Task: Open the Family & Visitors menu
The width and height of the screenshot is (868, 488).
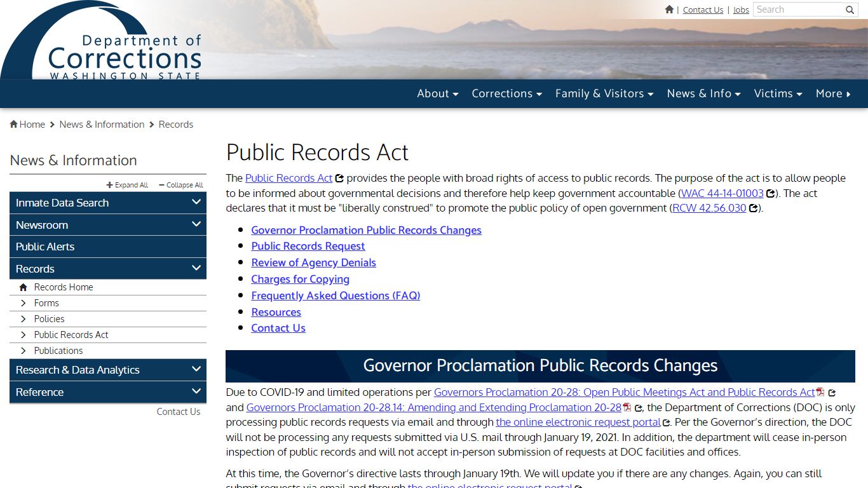Action: [604, 93]
